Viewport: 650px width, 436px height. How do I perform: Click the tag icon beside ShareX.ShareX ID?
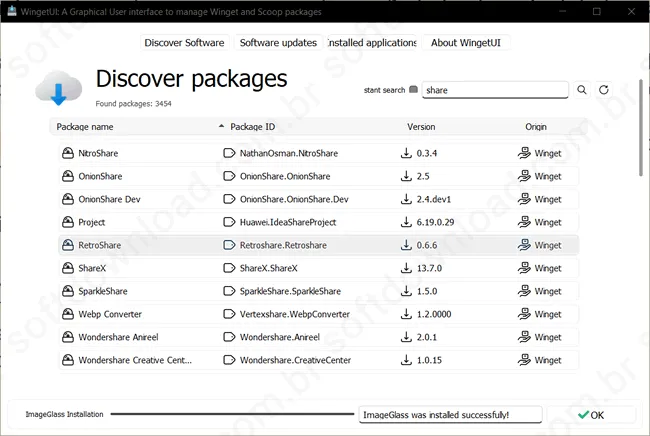(x=229, y=268)
